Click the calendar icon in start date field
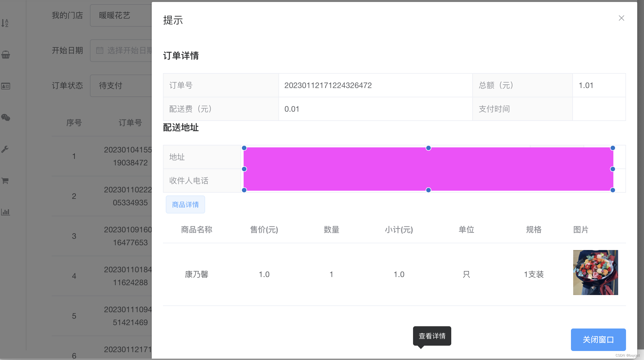The width and height of the screenshot is (644, 360). pyautogui.click(x=100, y=50)
